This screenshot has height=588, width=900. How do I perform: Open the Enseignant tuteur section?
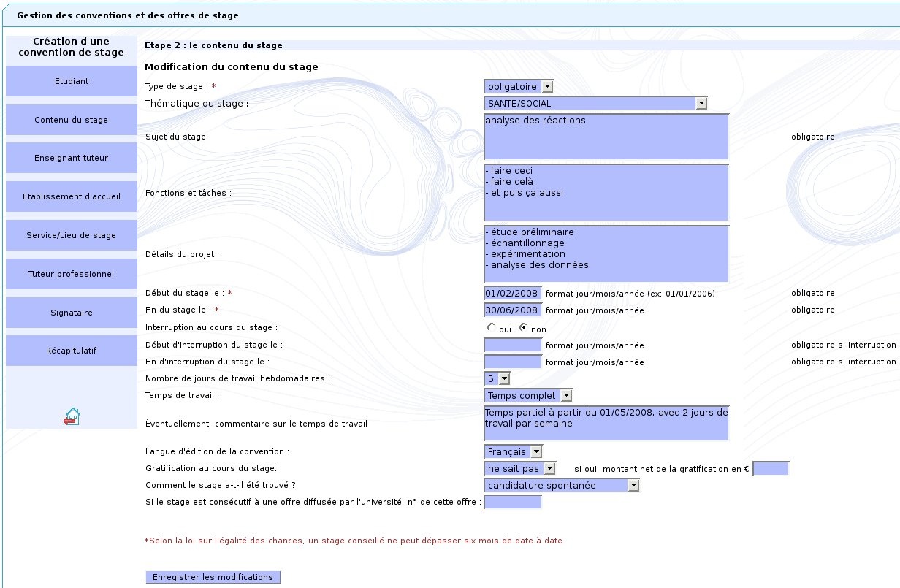72,158
